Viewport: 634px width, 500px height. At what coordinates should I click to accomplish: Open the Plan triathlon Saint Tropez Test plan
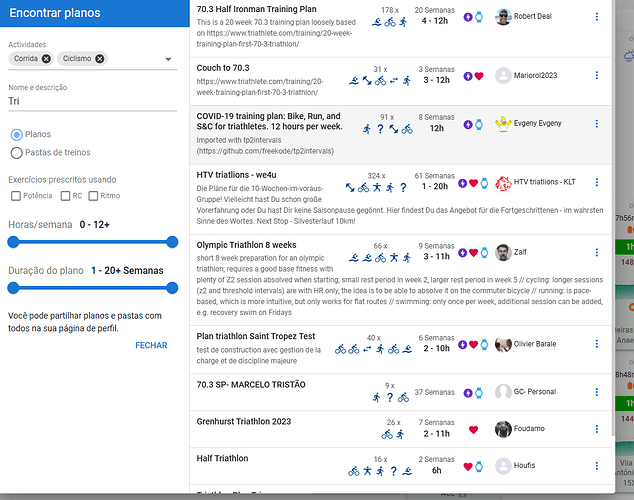(258, 337)
